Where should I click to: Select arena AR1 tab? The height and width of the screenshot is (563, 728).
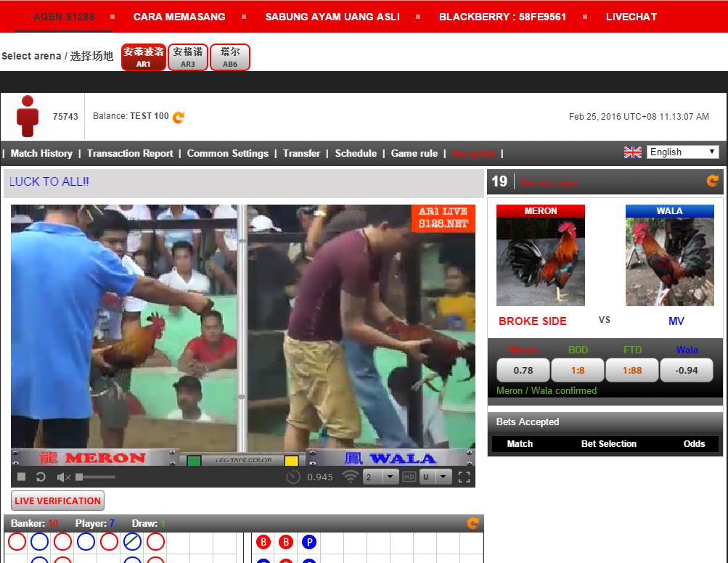143,57
